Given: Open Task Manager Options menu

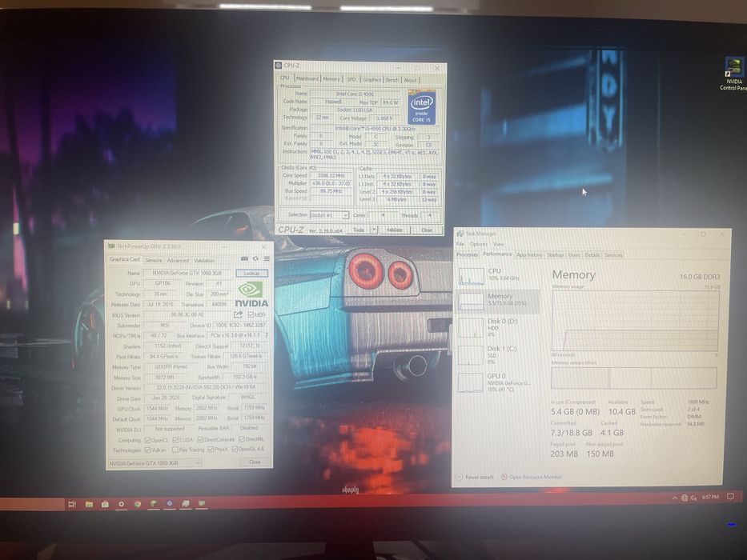Looking at the screenshot, I should [x=478, y=244].
